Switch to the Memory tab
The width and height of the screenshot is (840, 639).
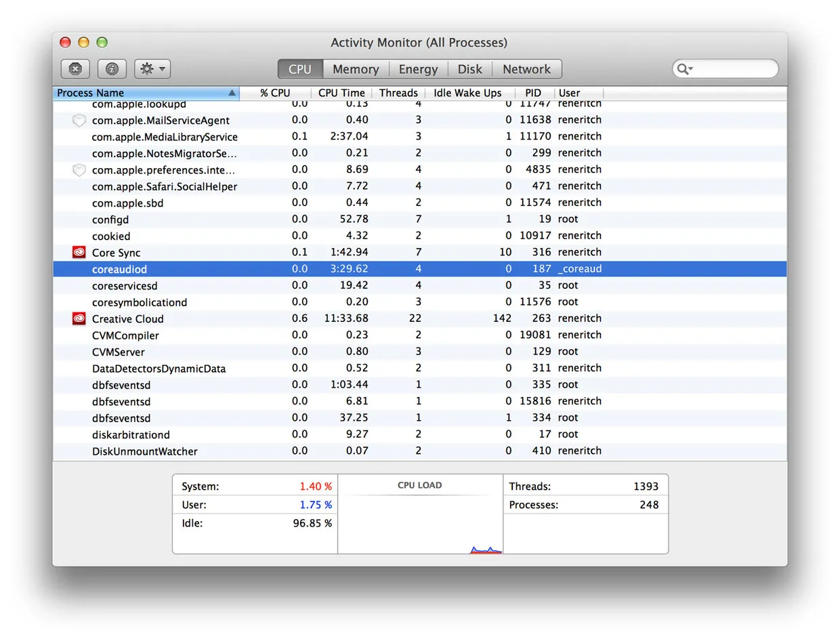pyautogui.click(x=356, y=68)
